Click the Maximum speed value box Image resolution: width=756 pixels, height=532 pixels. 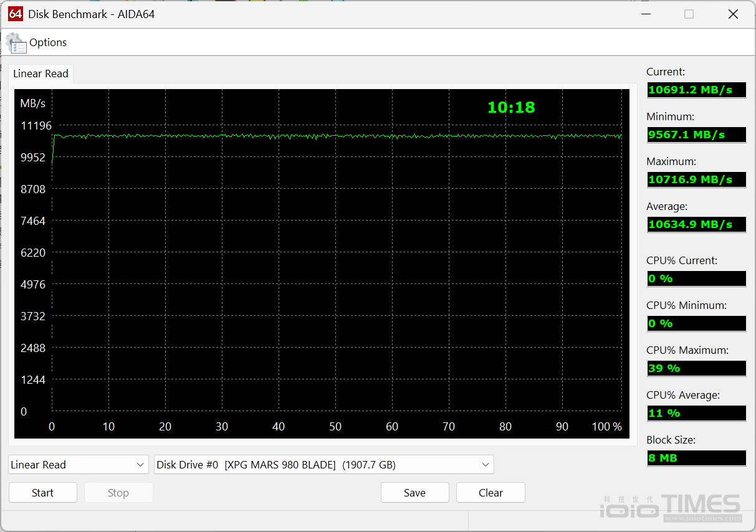[696, 179]
